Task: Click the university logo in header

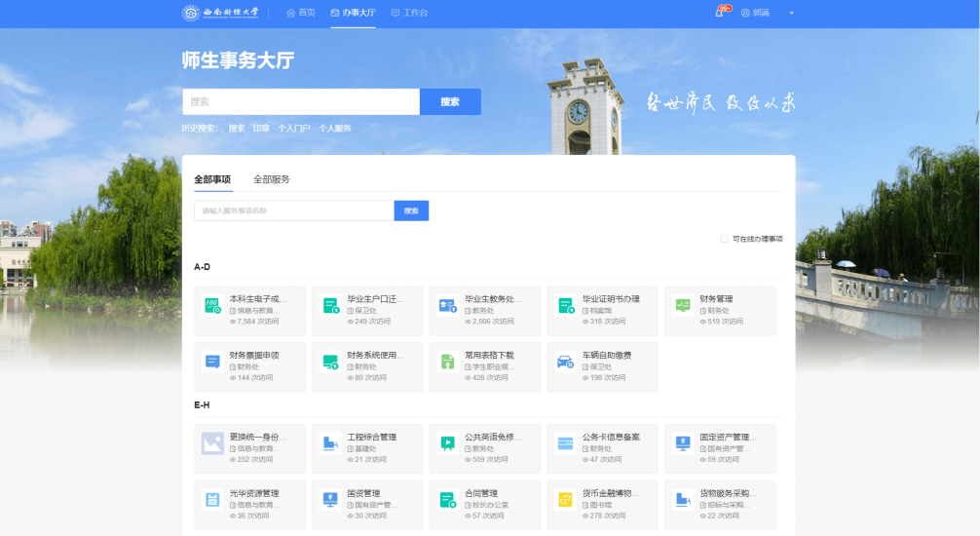Action: point(221,13)
